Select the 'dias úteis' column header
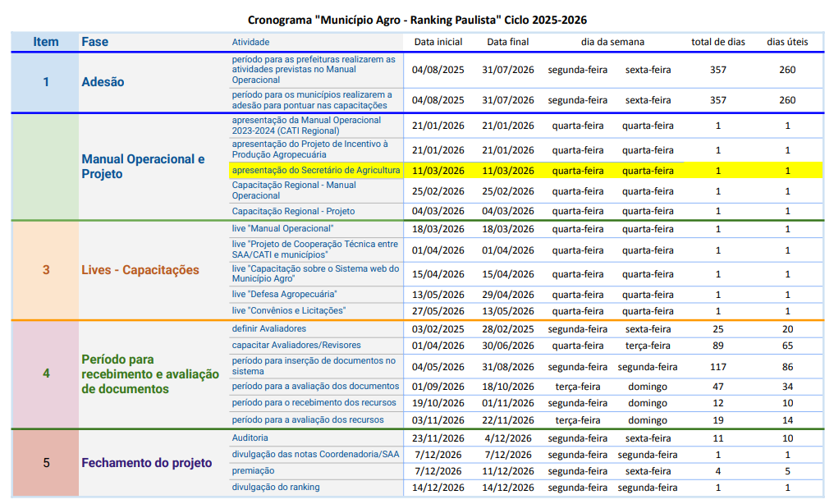 pos(786,42)
